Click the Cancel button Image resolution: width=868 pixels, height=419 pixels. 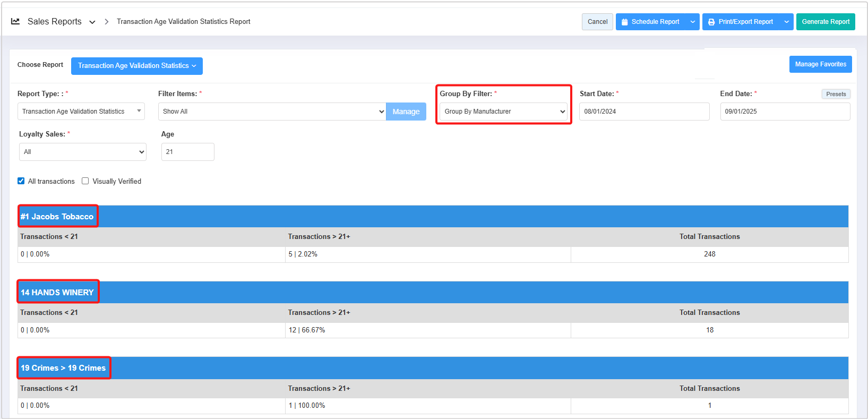(x=597, y=22)
